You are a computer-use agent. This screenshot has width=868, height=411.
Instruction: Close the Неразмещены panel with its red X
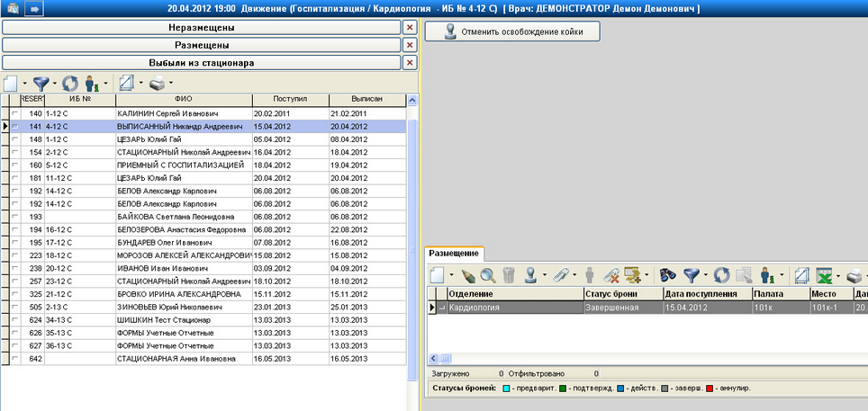[410, 27]
